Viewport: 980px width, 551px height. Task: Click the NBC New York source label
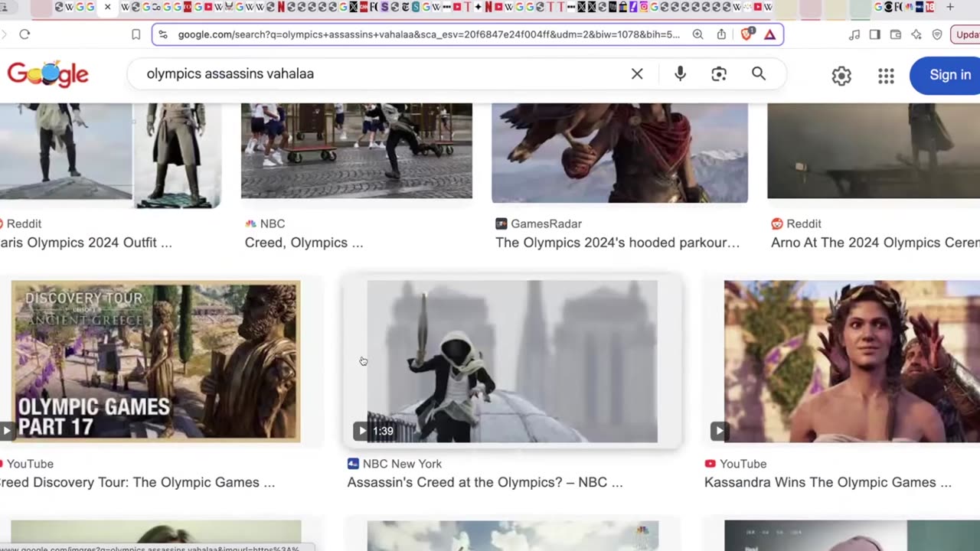click(394, 464)
